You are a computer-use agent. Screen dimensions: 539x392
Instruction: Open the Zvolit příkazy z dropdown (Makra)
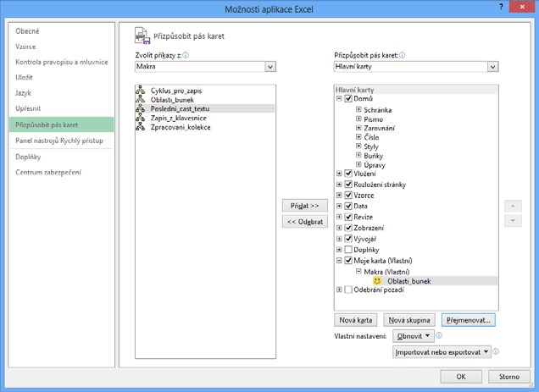click(205, 66)
